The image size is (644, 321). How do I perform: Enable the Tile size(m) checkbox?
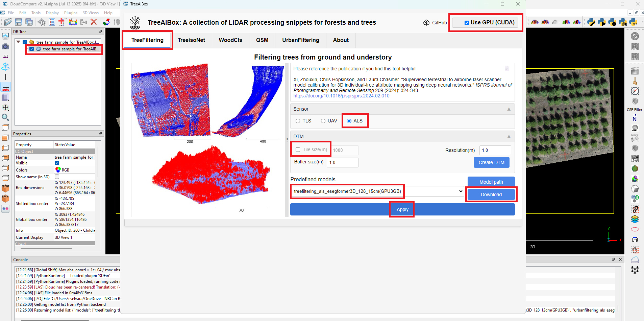pyautogui.click(x=298, y=150)
